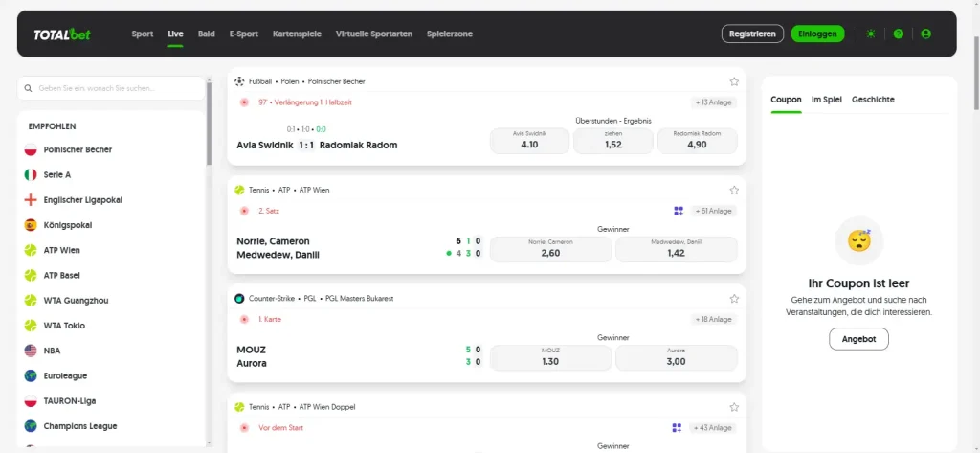The width and height of the screenshot is (980, 453).
Task: Open Spielerzone menu item
Action: [x=450, y=34]
